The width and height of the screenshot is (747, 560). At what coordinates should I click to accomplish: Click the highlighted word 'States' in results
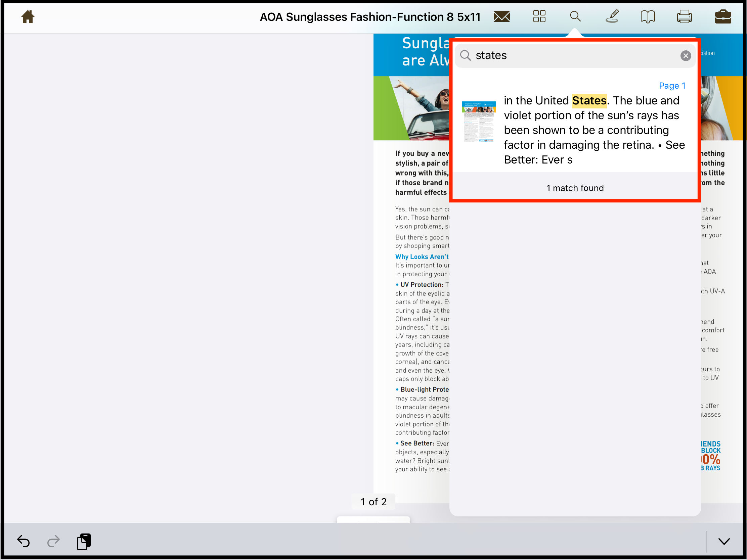point(589,100)
